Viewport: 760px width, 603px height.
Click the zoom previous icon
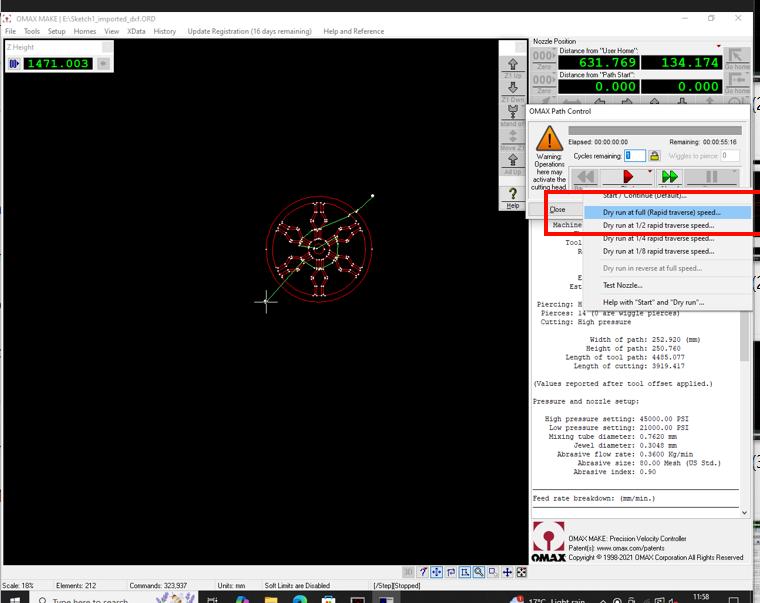[493, 572]
